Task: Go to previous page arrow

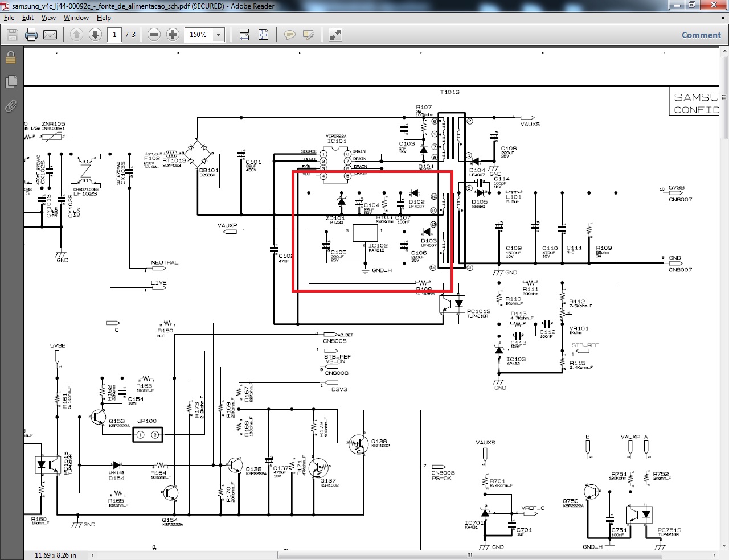Action: pyautogui.click(x=76, y=35)
